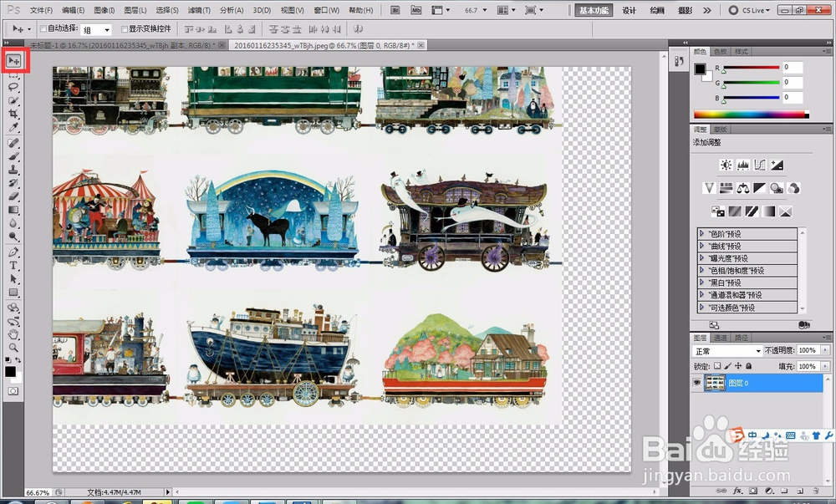
Task: Switch to the 基本功能 workspace
Action: coord(594,10)
